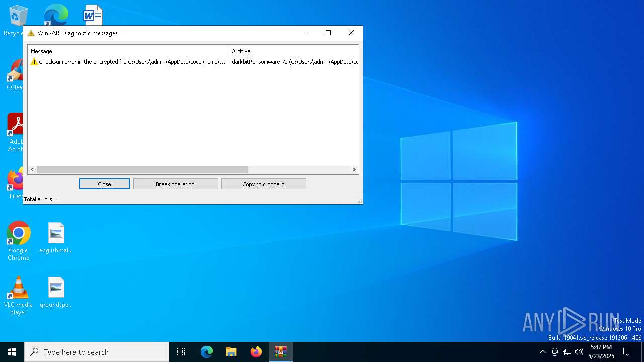Click the taskbar search box

[97, 352]
